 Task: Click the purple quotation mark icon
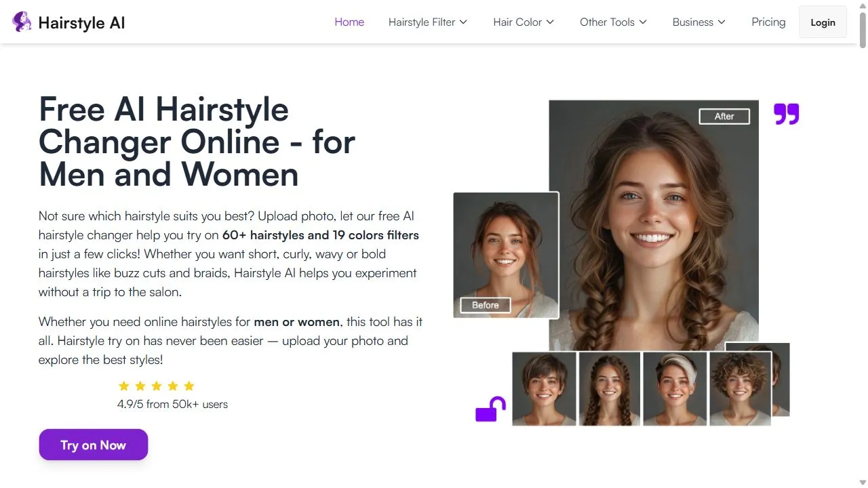click(787, 114)
